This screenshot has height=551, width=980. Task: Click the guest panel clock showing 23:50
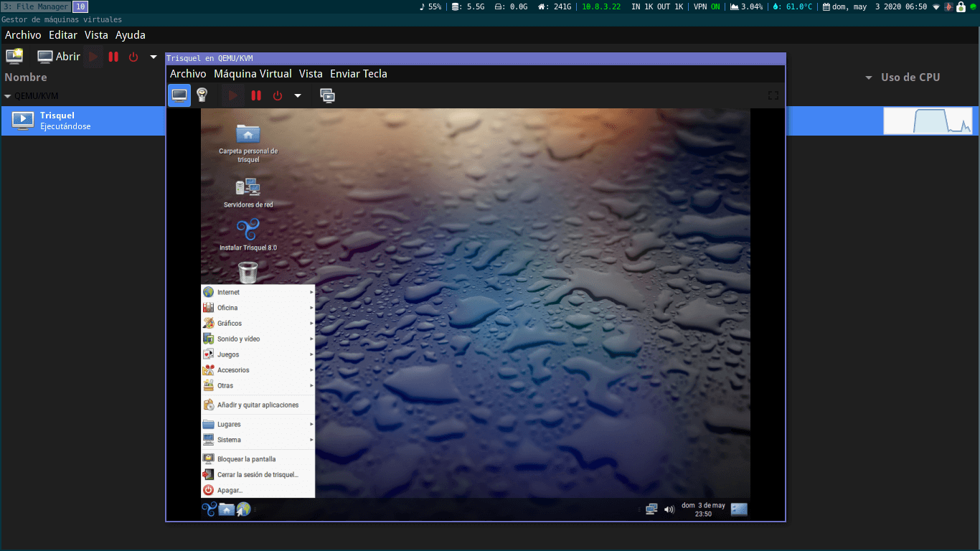(x=703, y=509)
